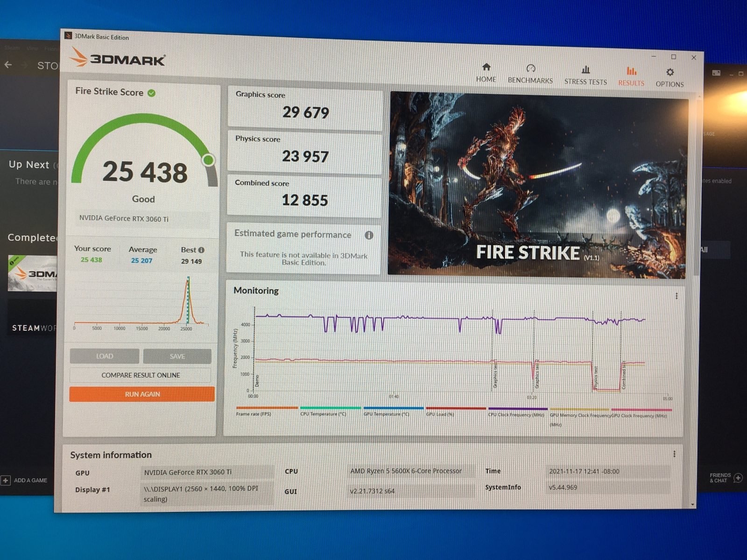
Task: Minimize the 3DMark window
Action: pyautogui.click(x=654, y=56)
